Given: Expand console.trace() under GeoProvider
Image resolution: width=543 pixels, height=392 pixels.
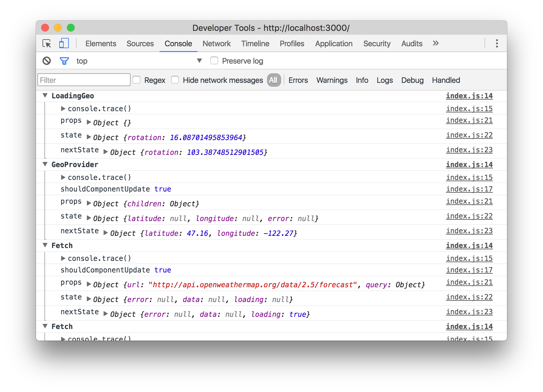Looking at the screenshot, I should pos(63,177).
